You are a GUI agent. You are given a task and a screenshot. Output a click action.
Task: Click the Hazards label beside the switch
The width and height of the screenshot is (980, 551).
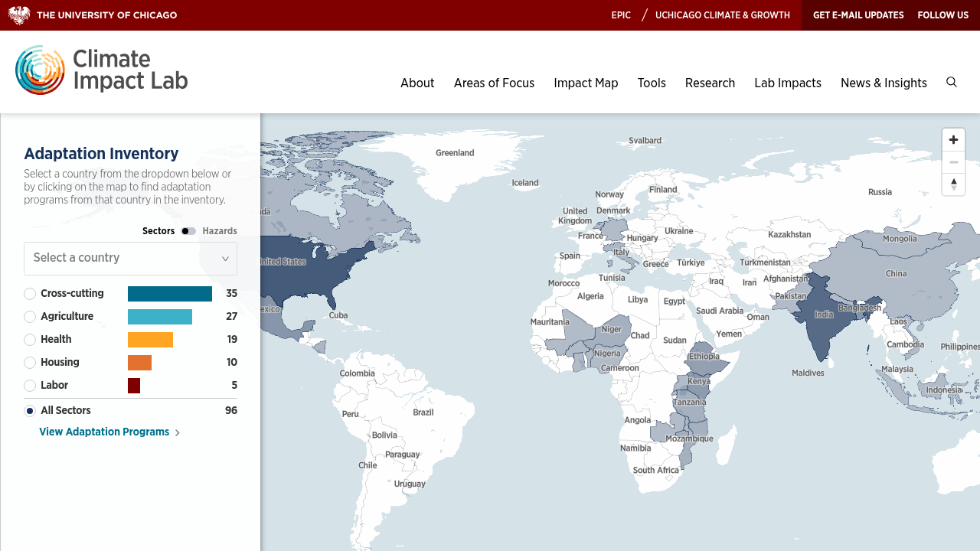[220, 231]
